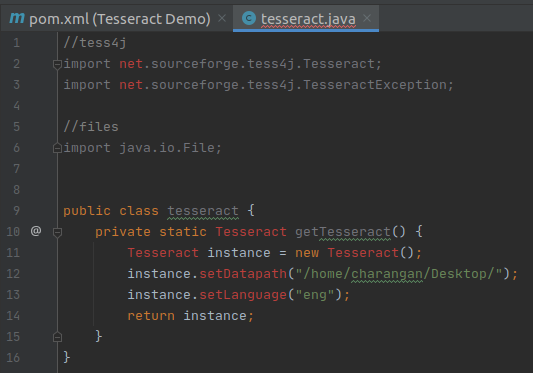Click TesseractException in the import on line 3
533x373 pixels.
coord(374,85)
